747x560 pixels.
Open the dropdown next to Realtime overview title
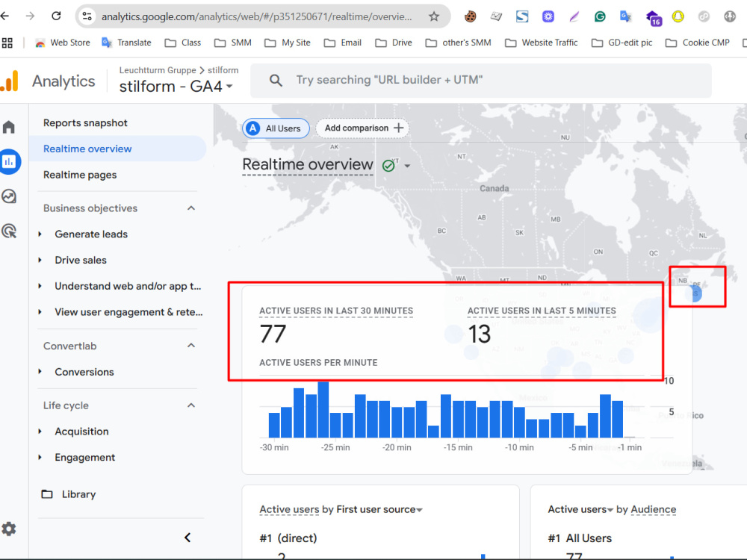pos(407,166)
